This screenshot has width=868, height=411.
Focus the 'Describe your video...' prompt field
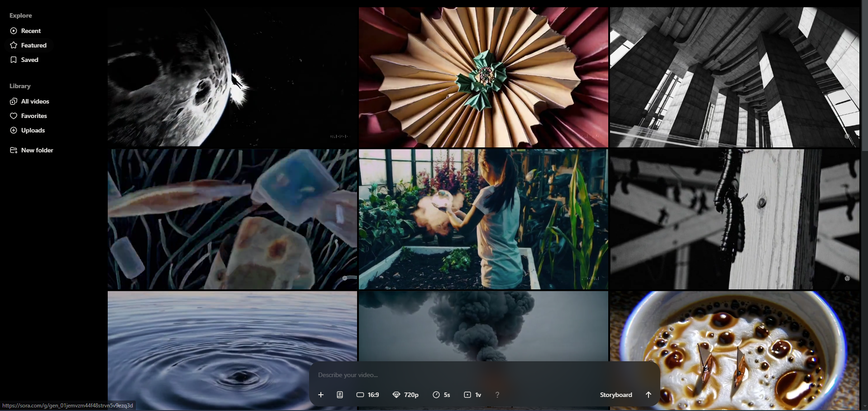pyautogui.click(x=484, y=375)
